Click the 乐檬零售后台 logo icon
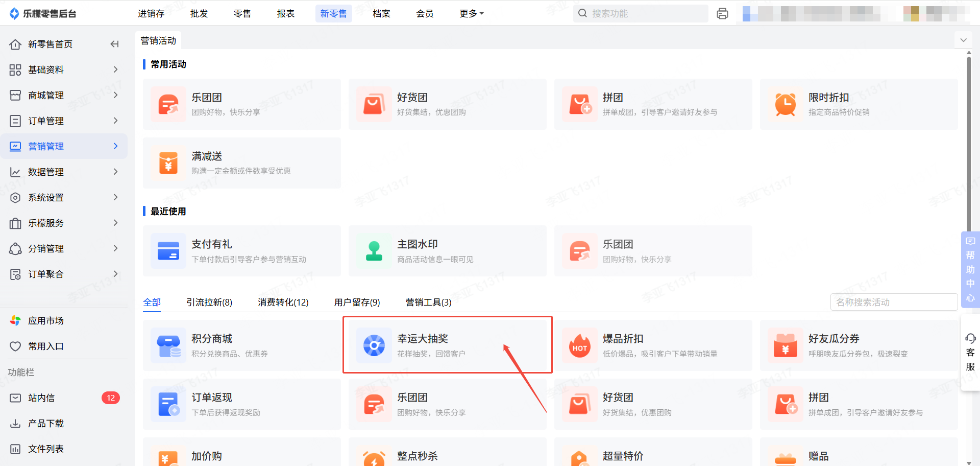Screen dimensions: 980x466 pyautogui.click(x=14, y=14)
